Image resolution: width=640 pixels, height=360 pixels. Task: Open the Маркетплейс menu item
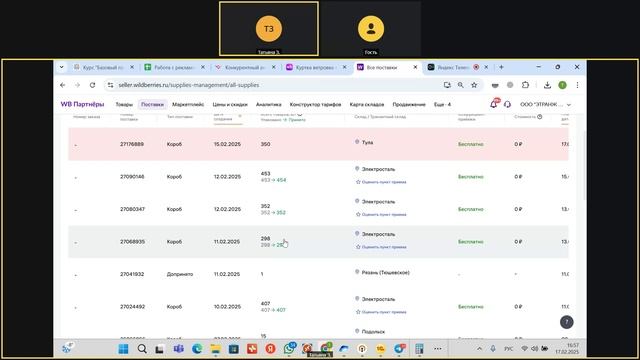coord(188,104)
